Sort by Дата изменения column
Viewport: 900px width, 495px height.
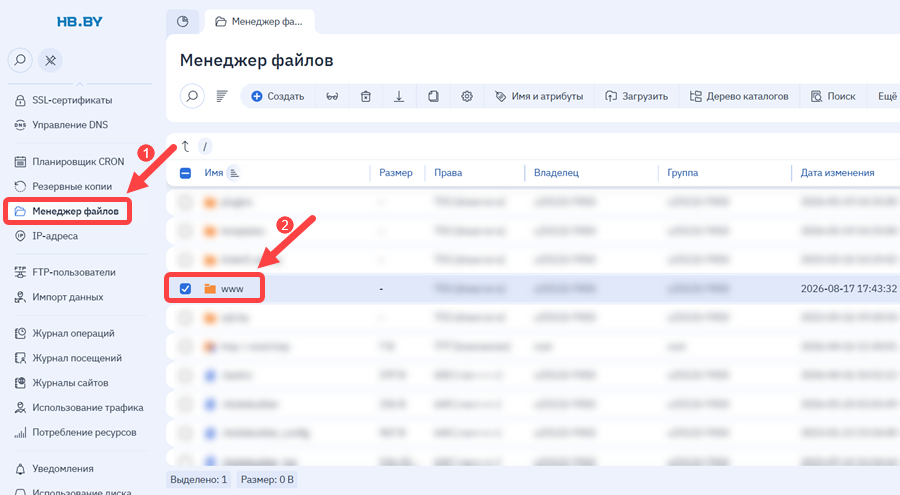[x=837, y=172]
